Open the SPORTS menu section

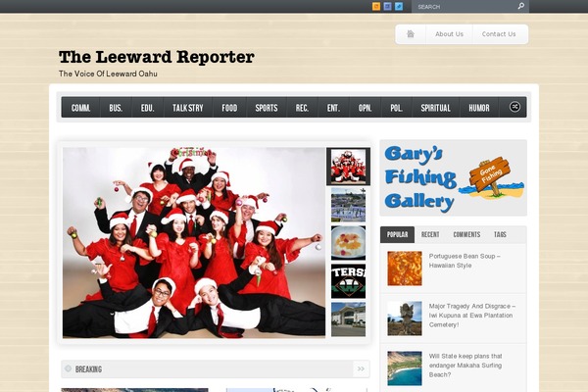[x=267, y=108]
